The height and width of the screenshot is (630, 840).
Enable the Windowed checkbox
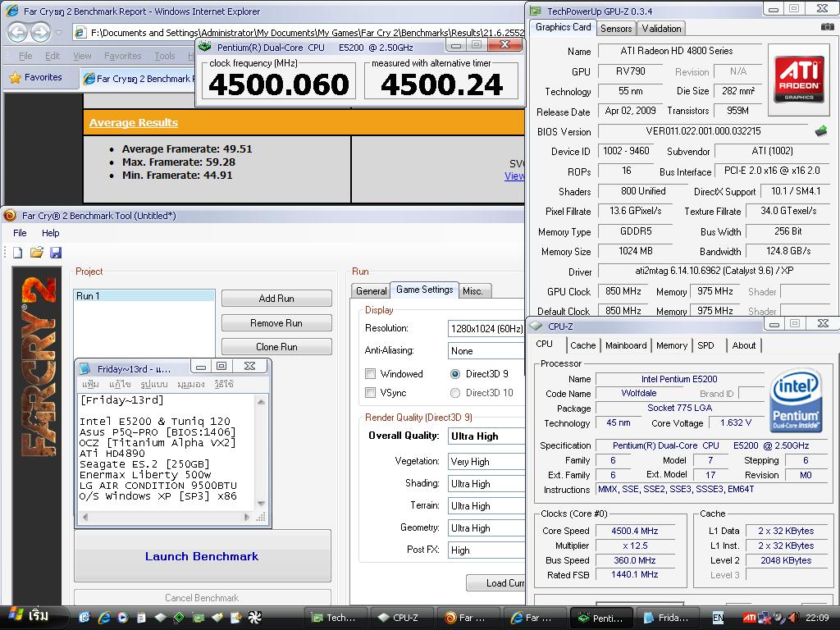click(371, 374)
